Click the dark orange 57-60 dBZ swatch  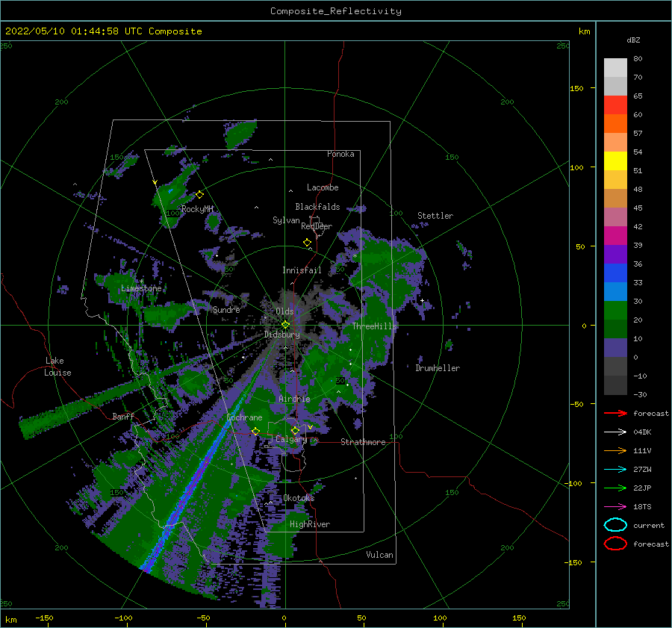pos(615,124)
